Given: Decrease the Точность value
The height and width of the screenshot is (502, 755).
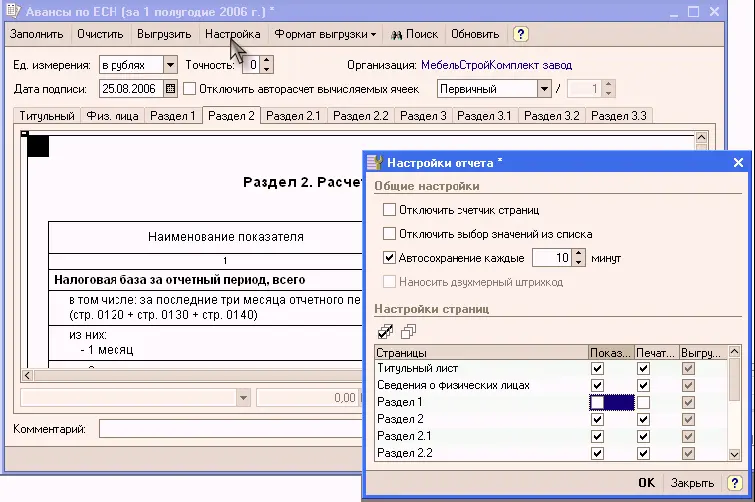Looking at the screenshot, I should click(267, 69).
